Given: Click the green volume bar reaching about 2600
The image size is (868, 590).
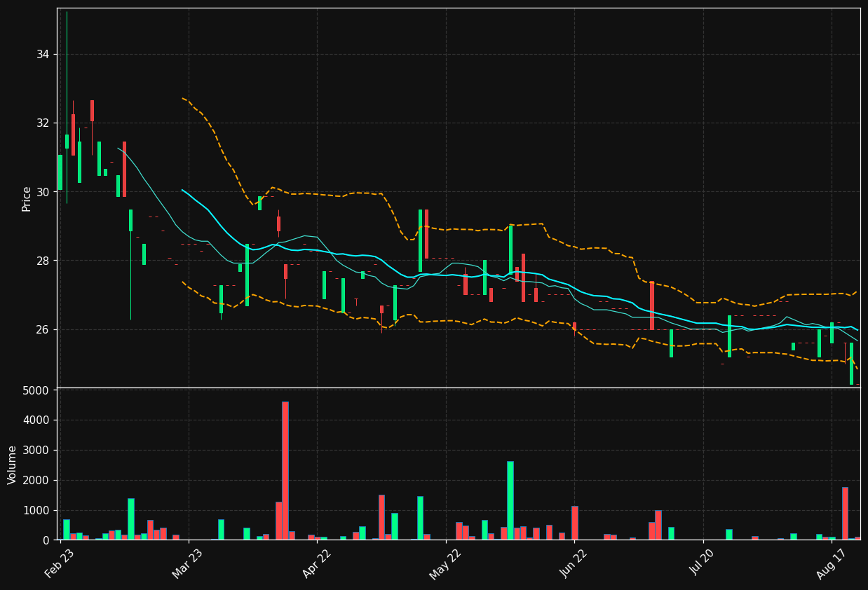Looking at the screenshot, I should [x=510, y=500].
